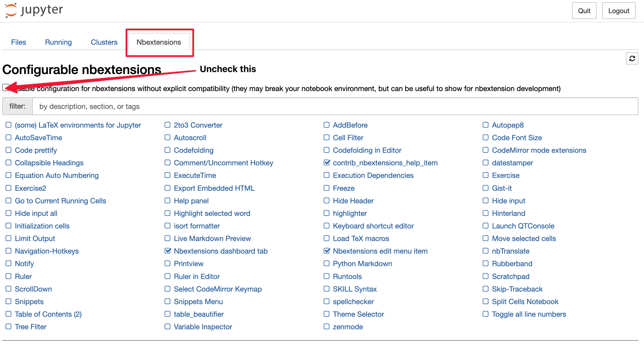Open the Cell Filter link

[348, 138]
